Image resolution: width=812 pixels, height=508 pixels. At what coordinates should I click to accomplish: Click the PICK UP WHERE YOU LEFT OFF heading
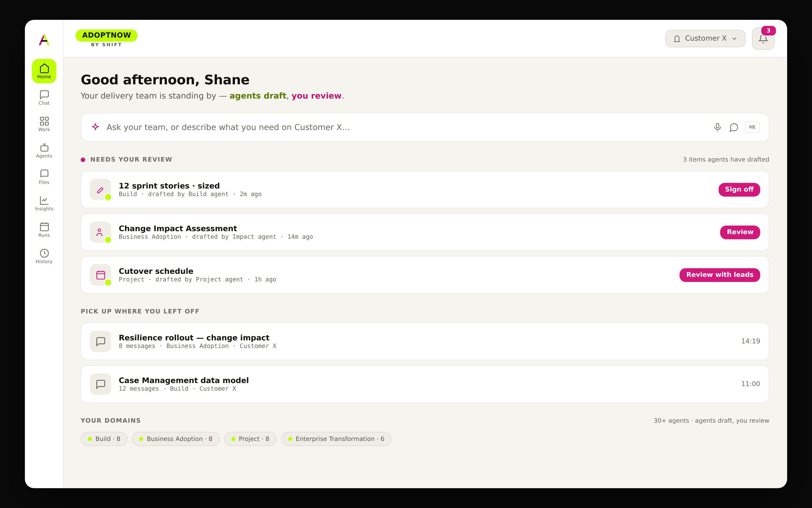pos(140,311)
